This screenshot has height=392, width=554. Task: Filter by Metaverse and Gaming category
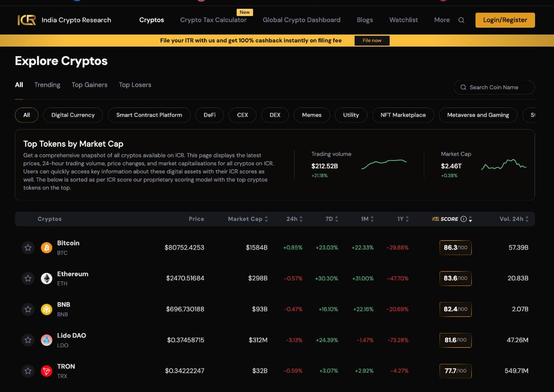(478, 115)
